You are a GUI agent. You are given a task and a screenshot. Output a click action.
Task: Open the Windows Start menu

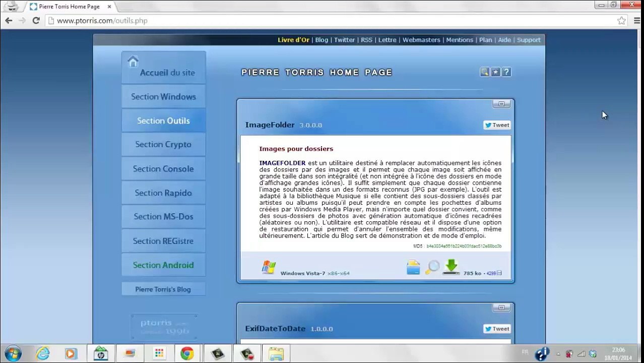point(13,353)
